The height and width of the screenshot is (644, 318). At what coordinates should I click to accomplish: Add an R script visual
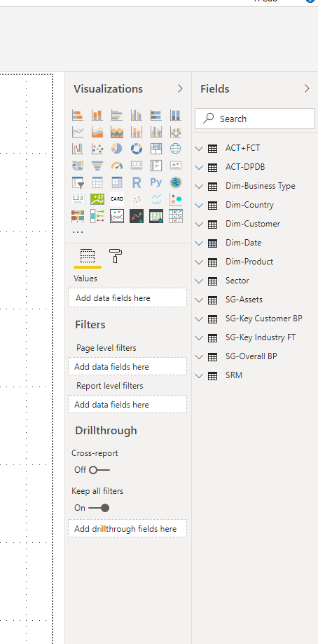[136, 182]
